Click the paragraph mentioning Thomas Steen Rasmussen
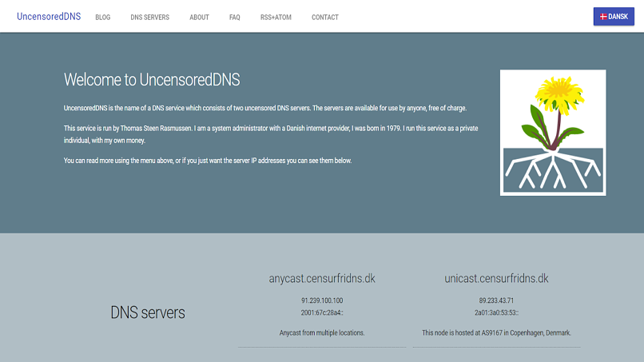Image resolution: width=644 pixels, height=362 pixels. [x=271, y=134]
